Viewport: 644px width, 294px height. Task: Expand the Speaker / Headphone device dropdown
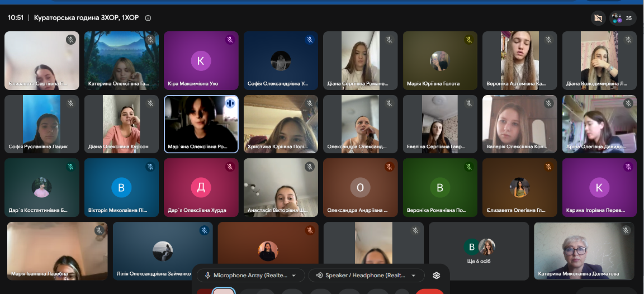click(x=366, y=276)
